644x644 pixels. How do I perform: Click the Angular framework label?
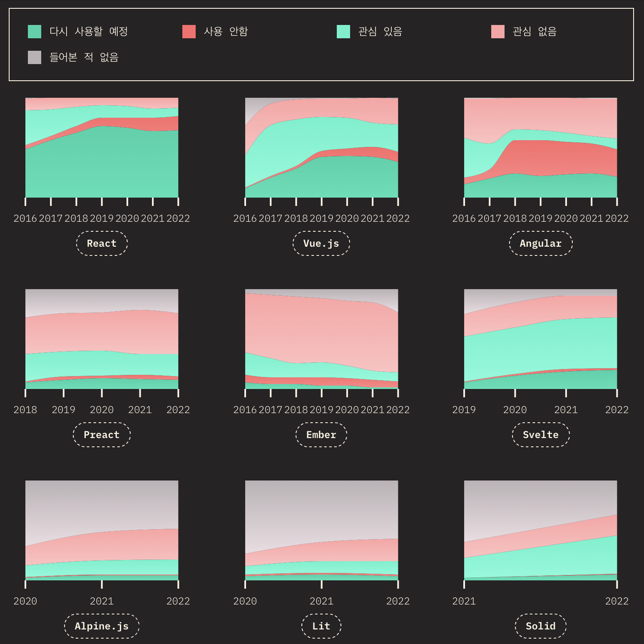coord(541,243)
